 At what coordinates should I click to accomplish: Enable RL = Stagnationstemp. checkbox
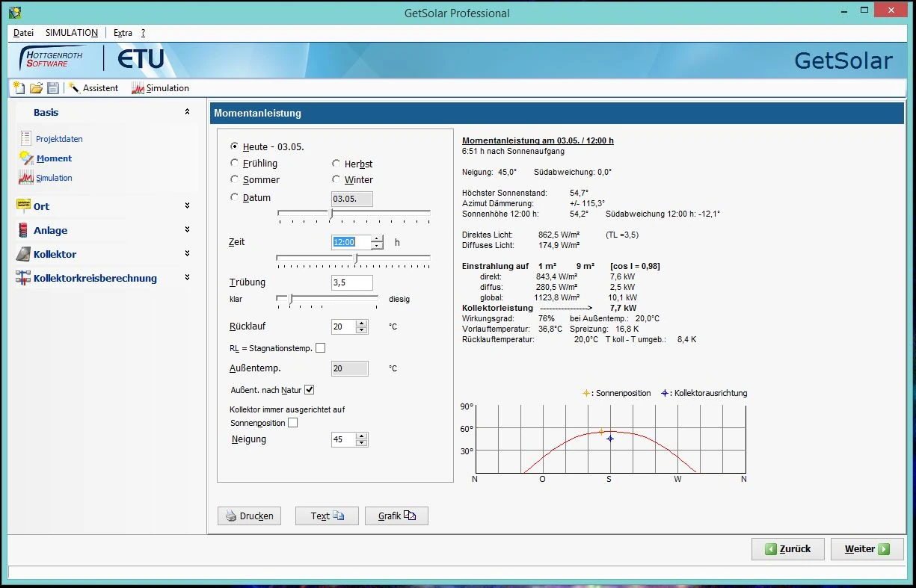click(x=321, y=348)
